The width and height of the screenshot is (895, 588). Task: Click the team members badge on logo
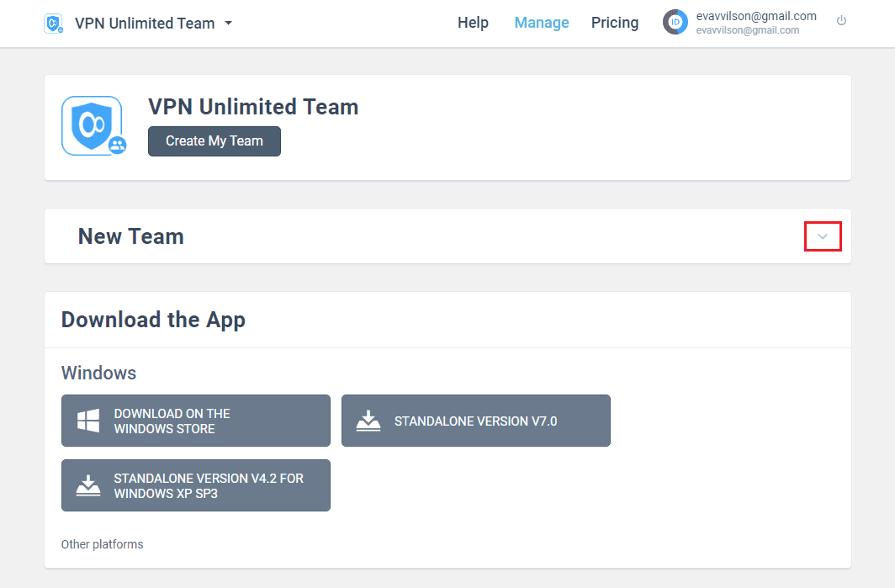(x=118, y=146)
